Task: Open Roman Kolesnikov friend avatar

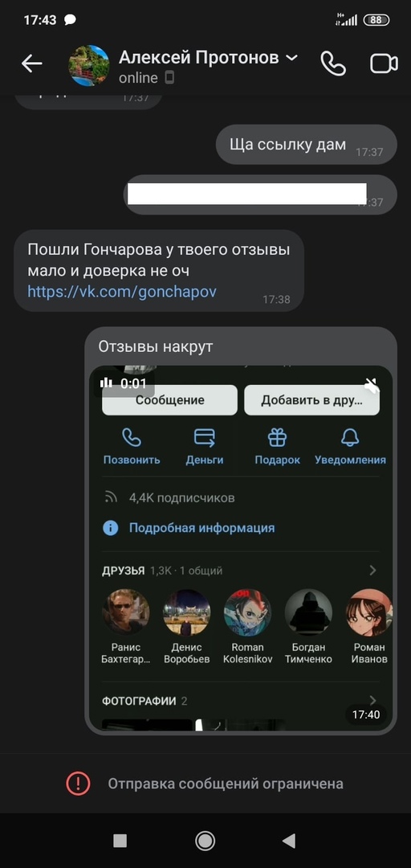Action: (247, 612)
